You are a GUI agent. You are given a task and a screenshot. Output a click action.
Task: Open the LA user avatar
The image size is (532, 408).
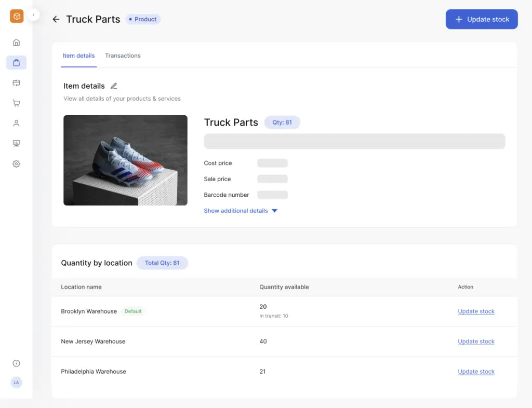(x=16, y=383)
